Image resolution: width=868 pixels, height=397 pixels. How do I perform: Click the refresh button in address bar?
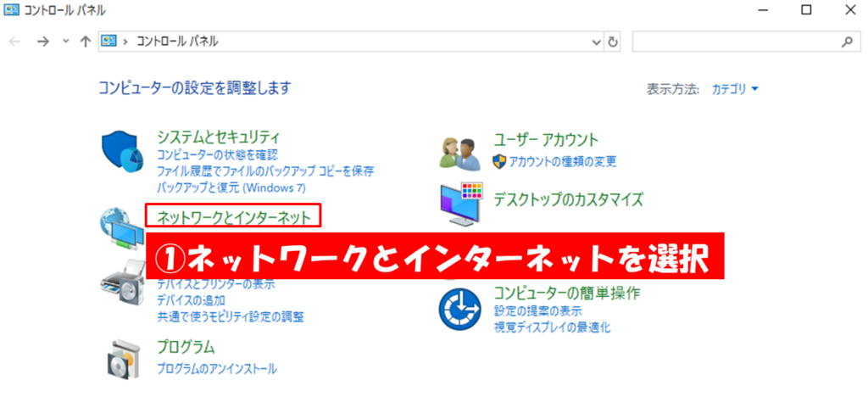pyautogui.click(x=612, y=42)
